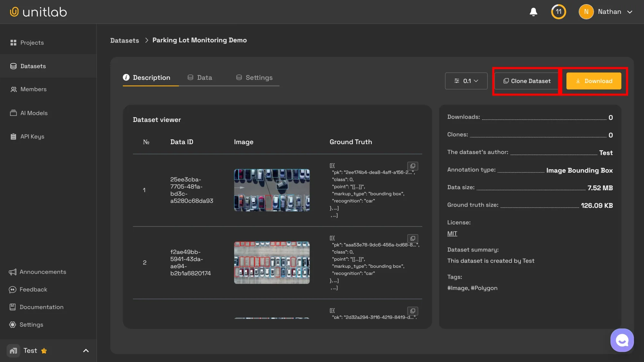Click the Unitlab logo
Screen dimensions: 644x362
click(38, 12)
